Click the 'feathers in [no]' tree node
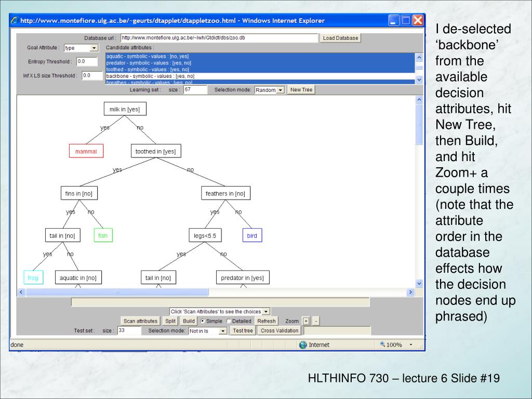The width and height of the screenshot is (532, 399). [225, 193]
